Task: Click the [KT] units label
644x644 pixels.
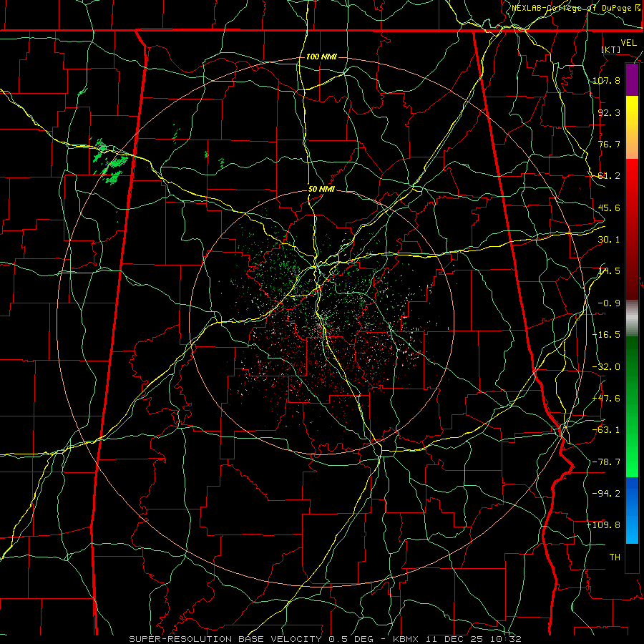Action: pyautogui.click(x=611, y=49)
